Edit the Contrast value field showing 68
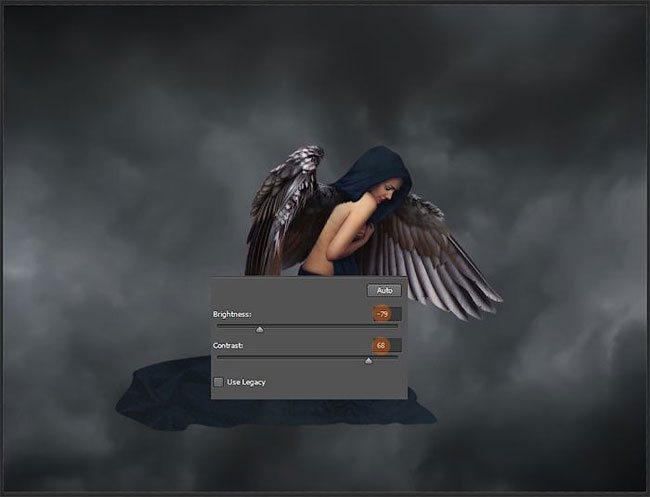The image size is (650, 497). click(x=387, y=345)
